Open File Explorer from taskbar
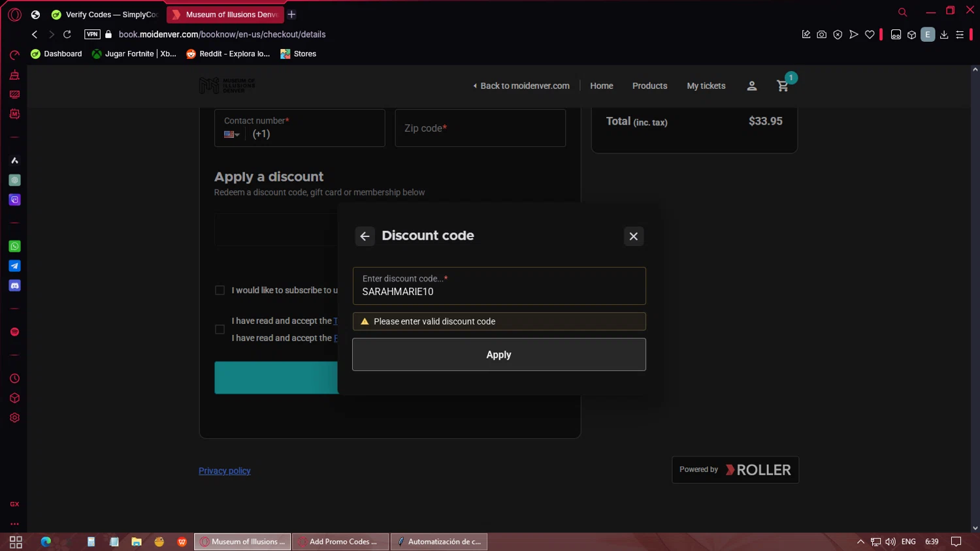The image size is (980, 551). [x=137, y=542]
